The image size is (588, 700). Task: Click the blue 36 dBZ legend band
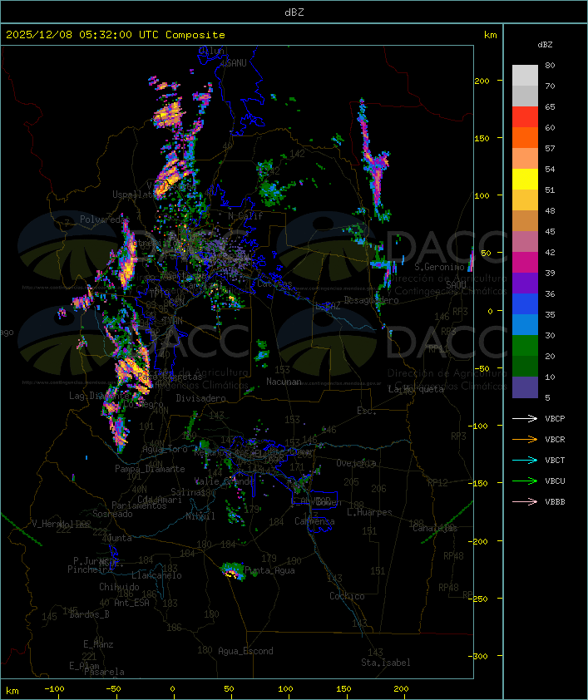525,304
